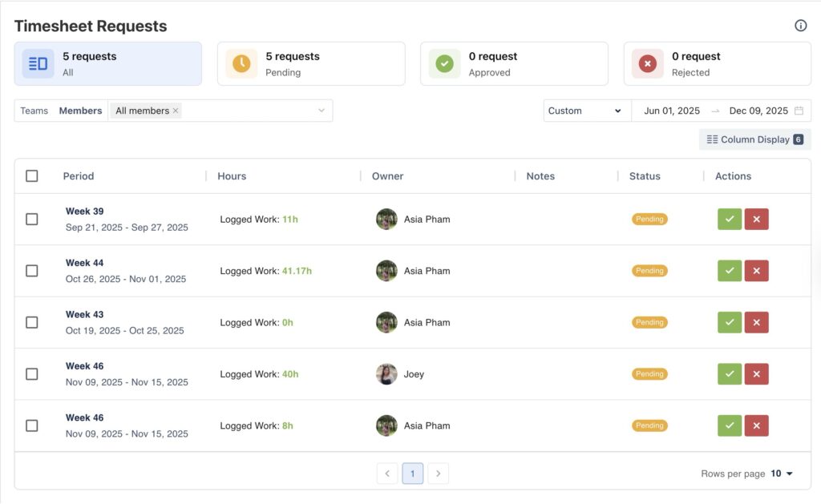Screen dimensions: 821x504
Task: Expand the All members filter dropdown
Action: [322, 111]
